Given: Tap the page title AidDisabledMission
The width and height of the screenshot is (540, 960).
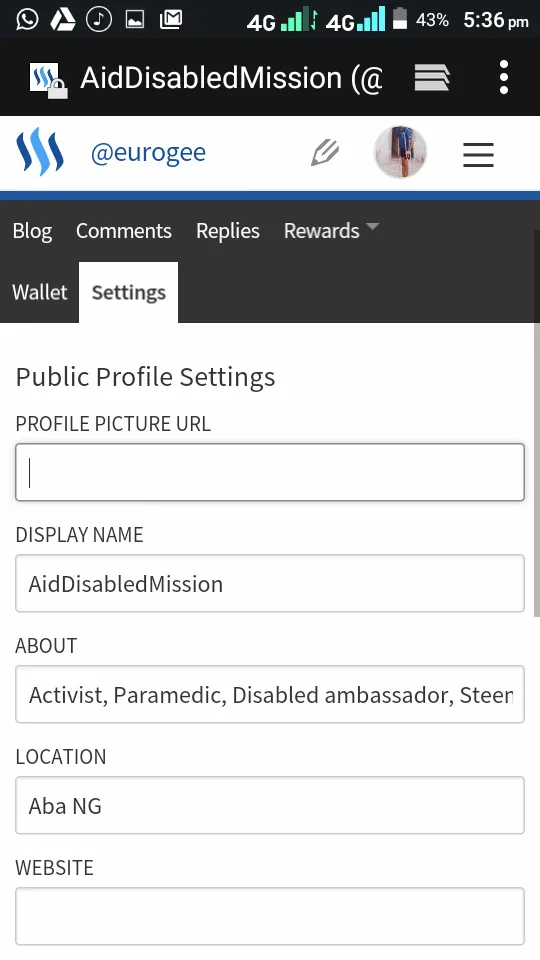Looking at the screenshot, I should tap(231, 78).
